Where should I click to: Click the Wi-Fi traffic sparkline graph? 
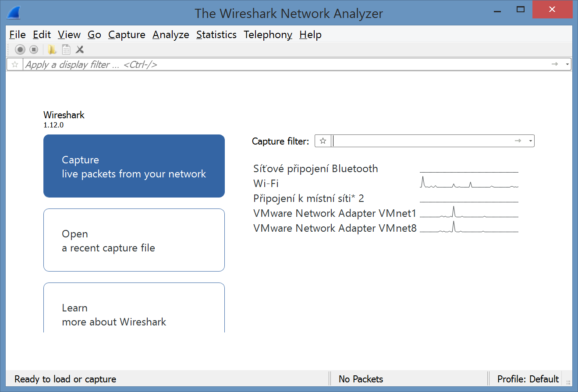(x=469, y=182)
